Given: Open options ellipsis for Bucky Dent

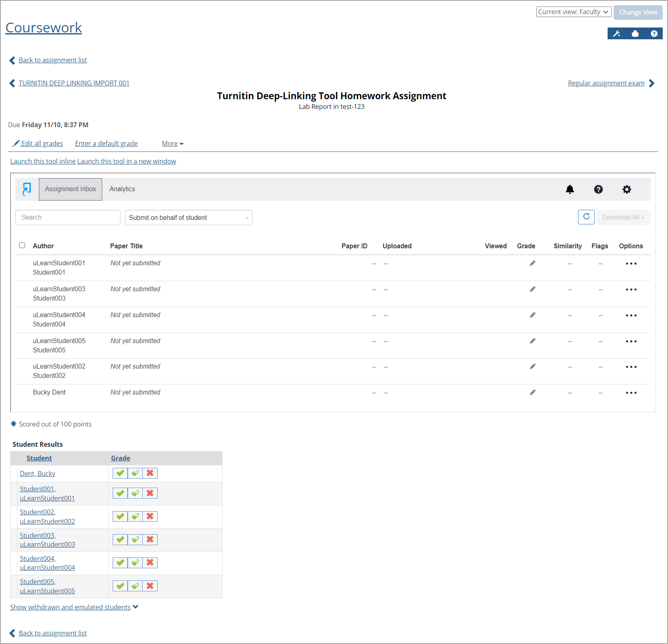Looking at the screenshot, I should pyautogui.click(x=631, y=393).
